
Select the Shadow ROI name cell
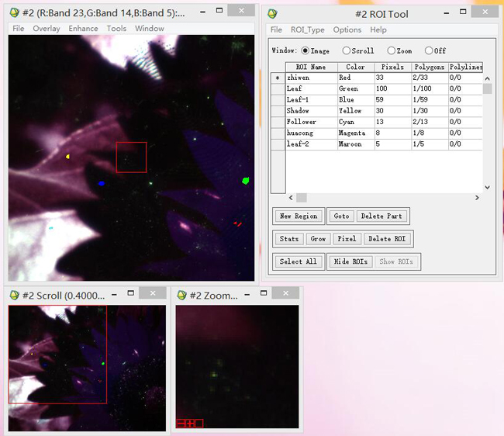pyautogui.click(x=310, y=111)
